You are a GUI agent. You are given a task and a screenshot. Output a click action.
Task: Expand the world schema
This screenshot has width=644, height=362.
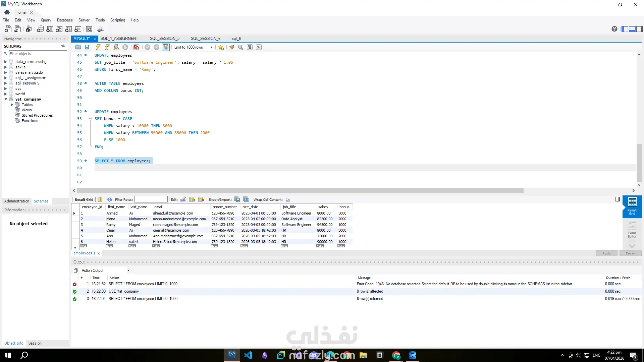click(6, 94)
